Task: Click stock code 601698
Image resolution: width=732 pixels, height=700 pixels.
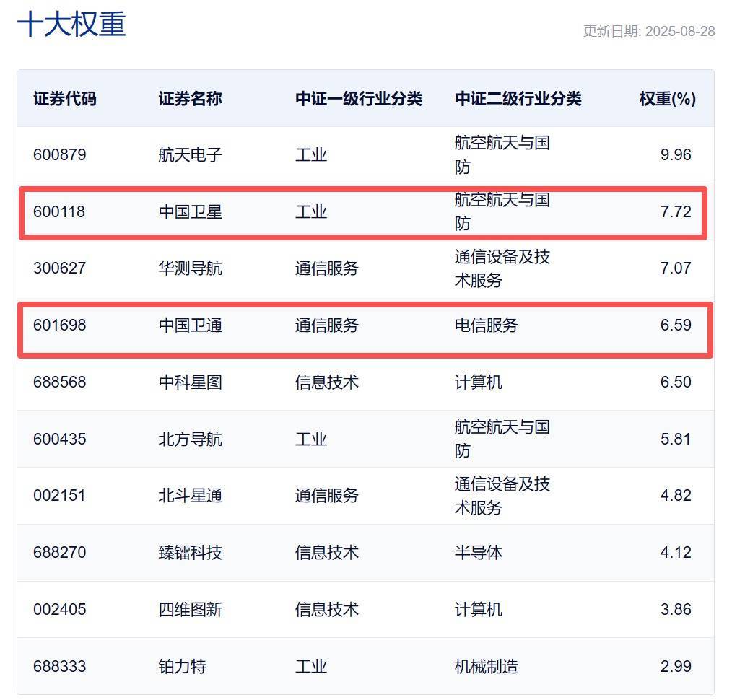Action: (59, 325)
